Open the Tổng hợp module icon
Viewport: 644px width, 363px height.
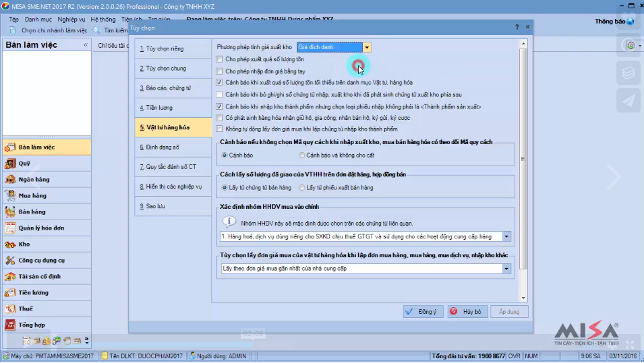click(x=10, y=325)
